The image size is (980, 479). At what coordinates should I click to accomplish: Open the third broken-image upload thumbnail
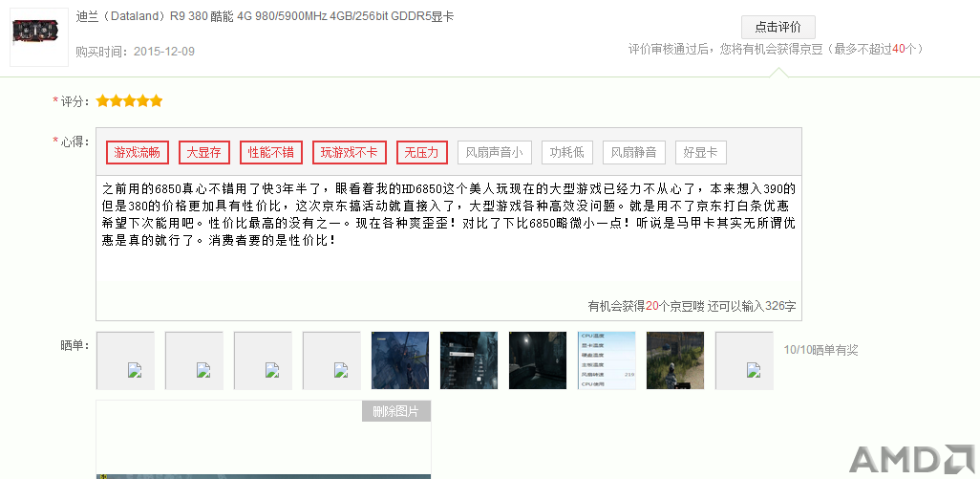click(263, 360)
